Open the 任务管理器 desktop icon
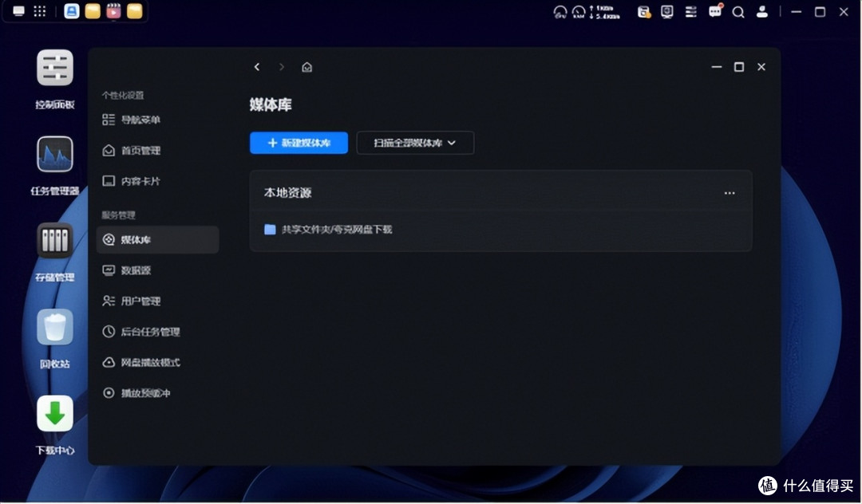 click(55, 154)
